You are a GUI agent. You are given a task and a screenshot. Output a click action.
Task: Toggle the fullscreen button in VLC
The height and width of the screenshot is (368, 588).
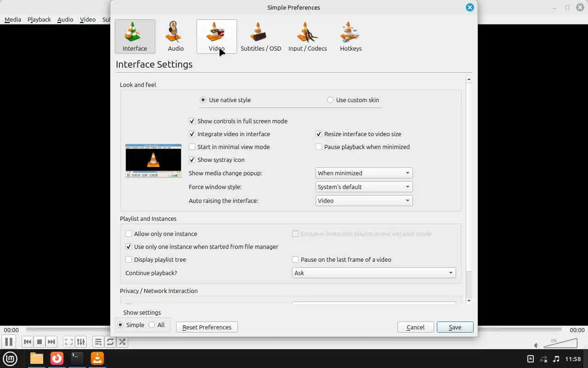pyautogui.click(x=69, y=342)
